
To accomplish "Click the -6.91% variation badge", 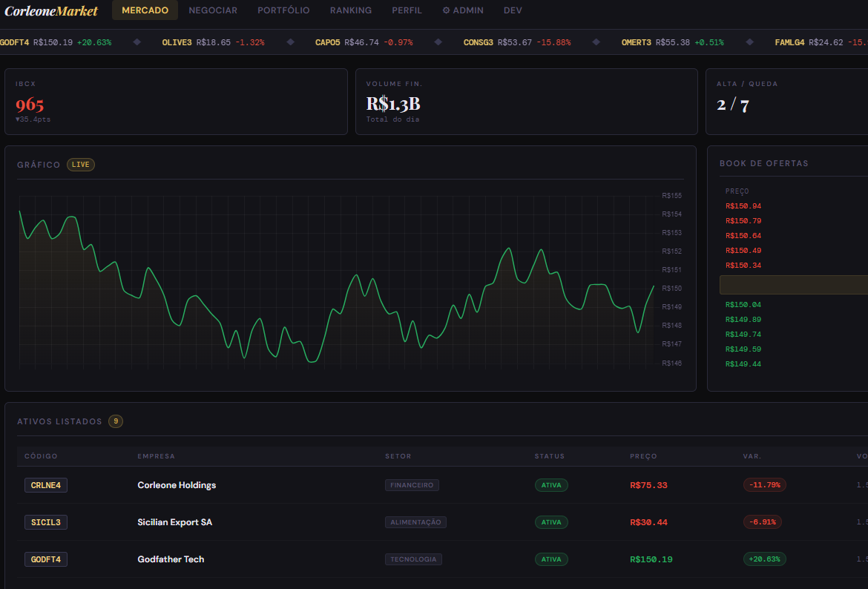I will click(x=762, y=522).
